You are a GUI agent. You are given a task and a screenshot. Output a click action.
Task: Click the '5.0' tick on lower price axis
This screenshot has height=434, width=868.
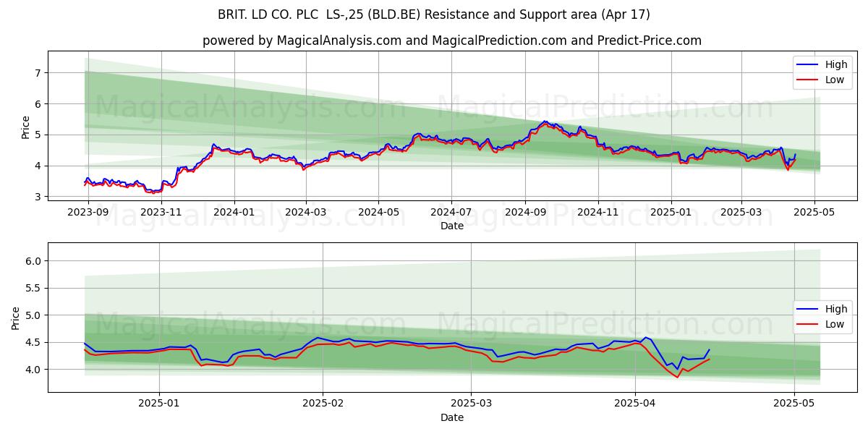pos(35,315)
